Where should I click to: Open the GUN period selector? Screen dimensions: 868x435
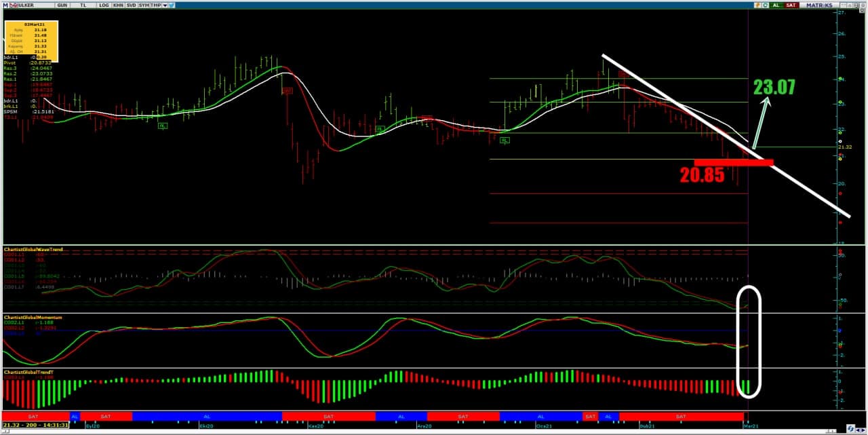pyautogui.click(x=62, y=5)
